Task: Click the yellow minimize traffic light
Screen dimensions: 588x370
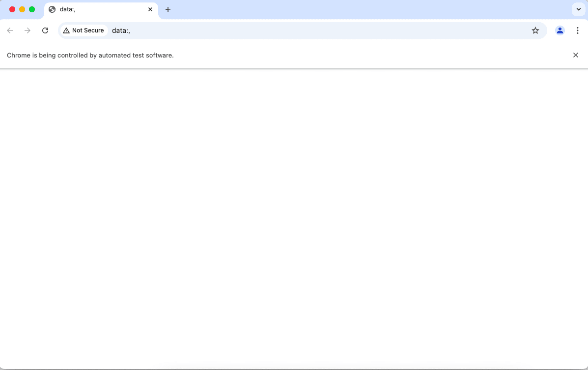Action: coord(22,9)
